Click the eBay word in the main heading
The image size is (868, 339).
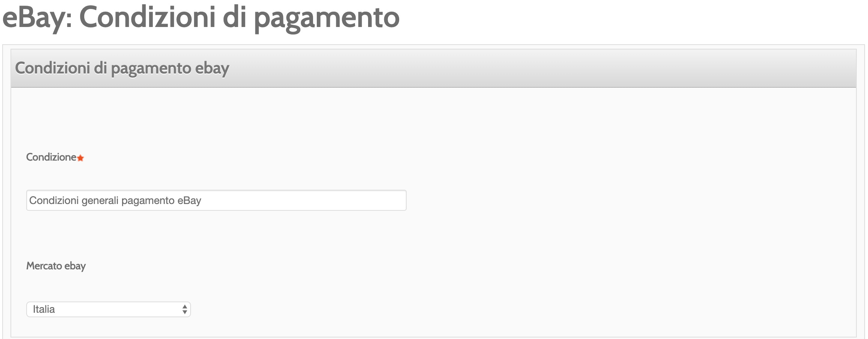pos(37,18)
